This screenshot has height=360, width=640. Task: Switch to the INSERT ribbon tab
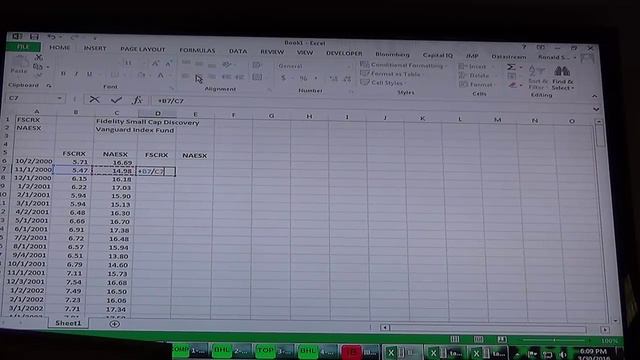click(x=95, y=48)
